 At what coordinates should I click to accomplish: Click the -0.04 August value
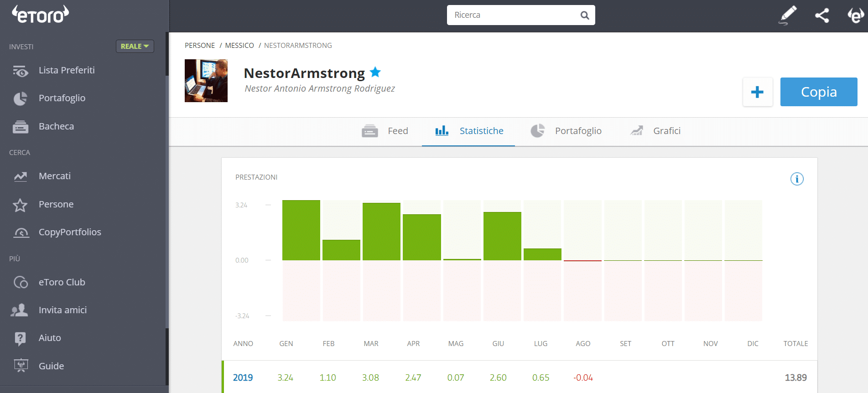pos(583,377)
